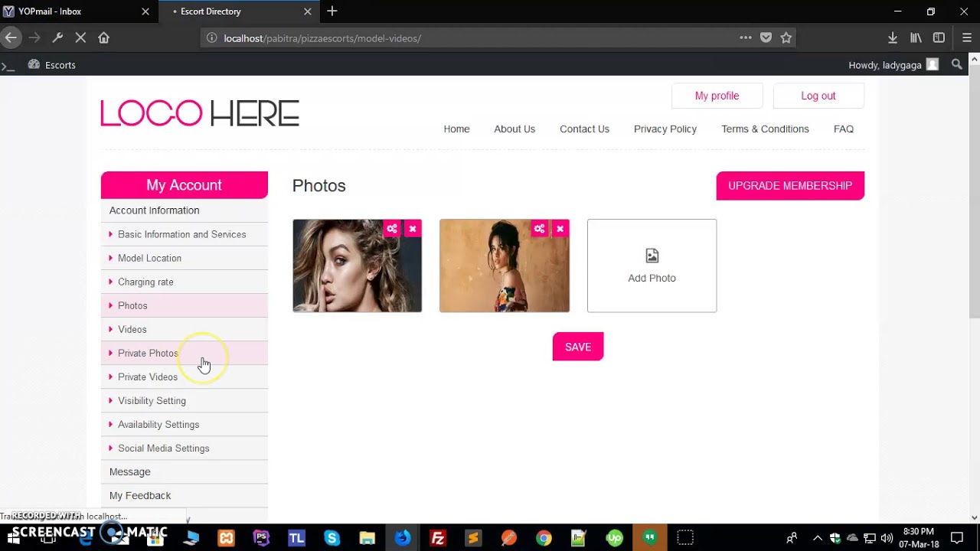Click the Log out button
Viewport: 980px width, 551px height.
click(x=818, y=96)
